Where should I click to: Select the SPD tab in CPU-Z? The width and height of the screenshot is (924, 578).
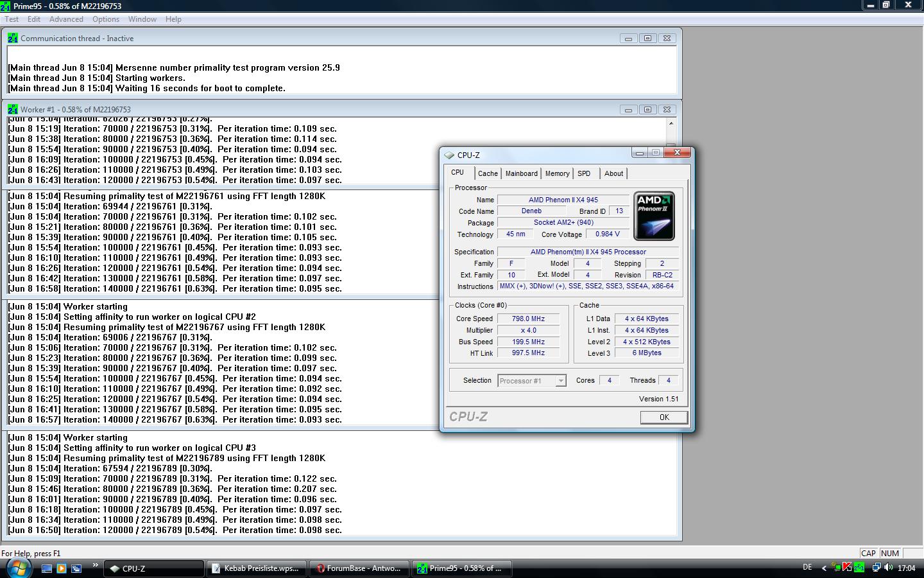click(x=583, y=173)
